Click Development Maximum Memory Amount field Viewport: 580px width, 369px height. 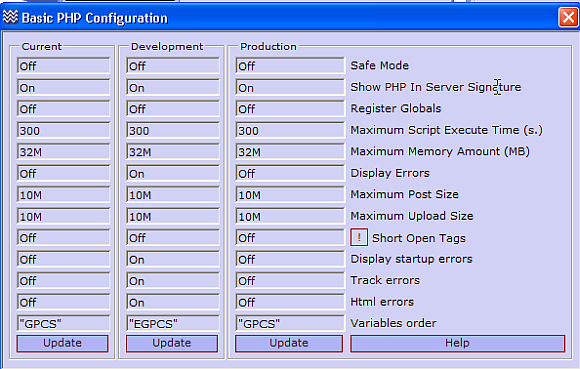[173, 152]
